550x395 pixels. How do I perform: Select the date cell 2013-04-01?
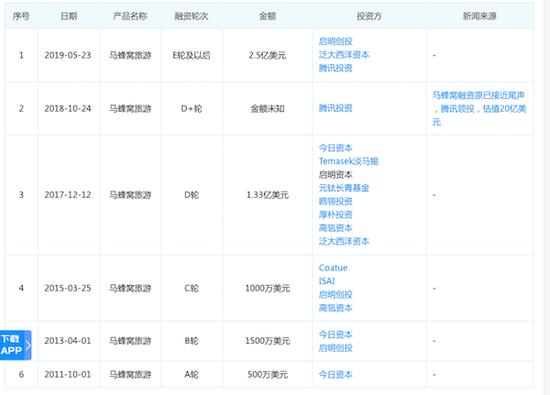(68, 341)
